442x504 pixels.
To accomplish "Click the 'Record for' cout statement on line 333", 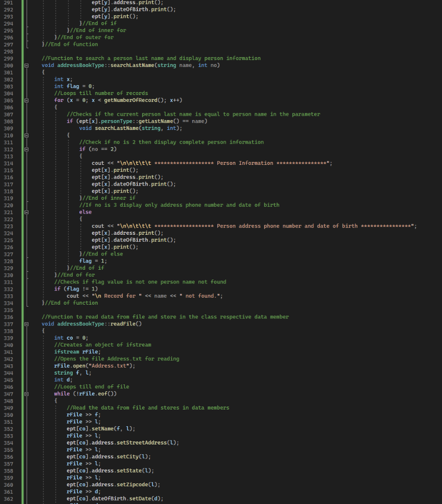I will (145, 296).
